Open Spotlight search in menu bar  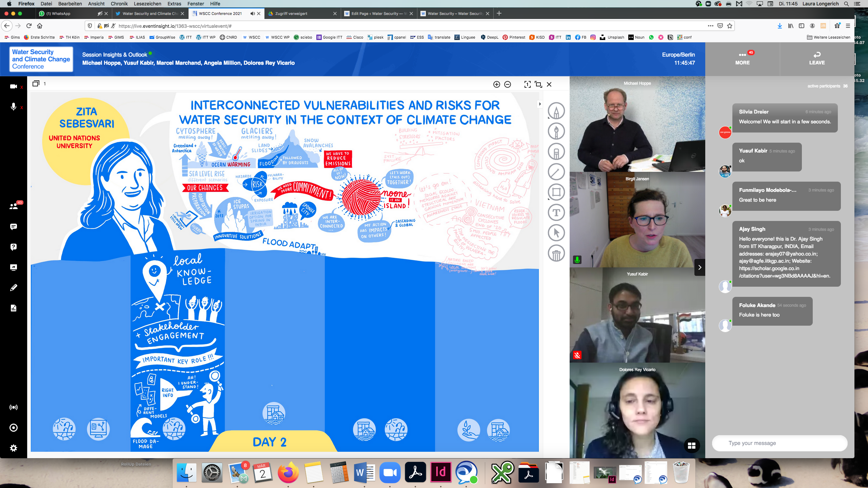(846, 4)
